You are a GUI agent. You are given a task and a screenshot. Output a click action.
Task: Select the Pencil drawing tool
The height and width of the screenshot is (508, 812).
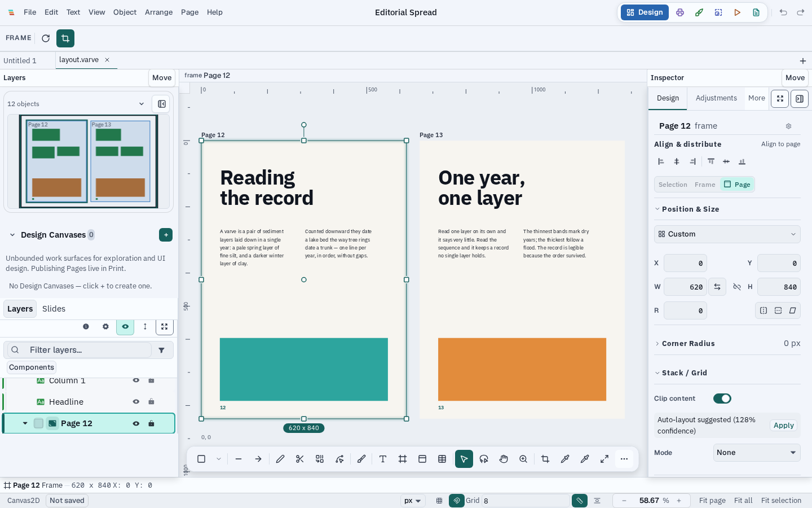[x=280, y=459]
